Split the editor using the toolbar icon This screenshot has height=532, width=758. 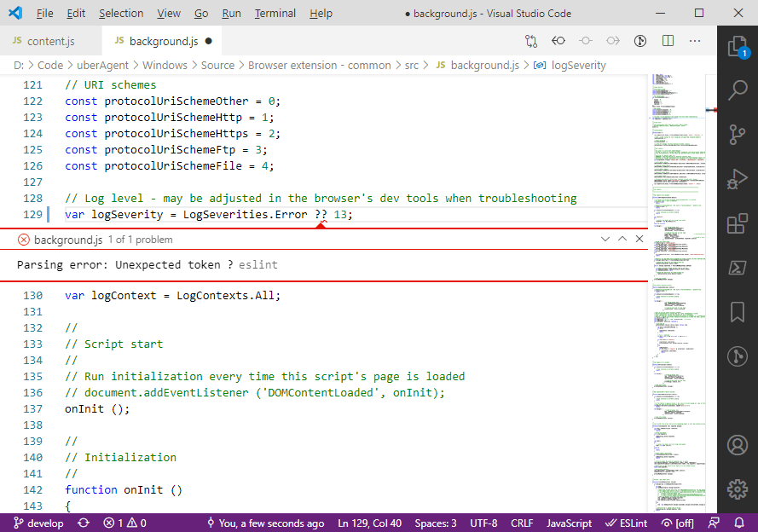click(x=667, y=40)
